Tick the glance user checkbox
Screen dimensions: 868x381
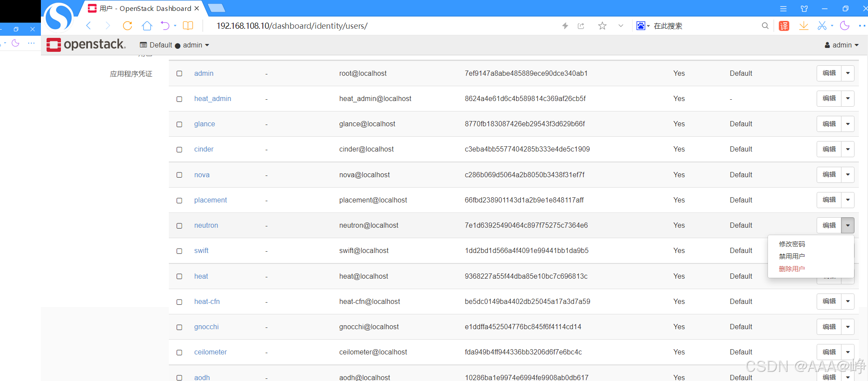pyautogui.click(x=179, y=124)
